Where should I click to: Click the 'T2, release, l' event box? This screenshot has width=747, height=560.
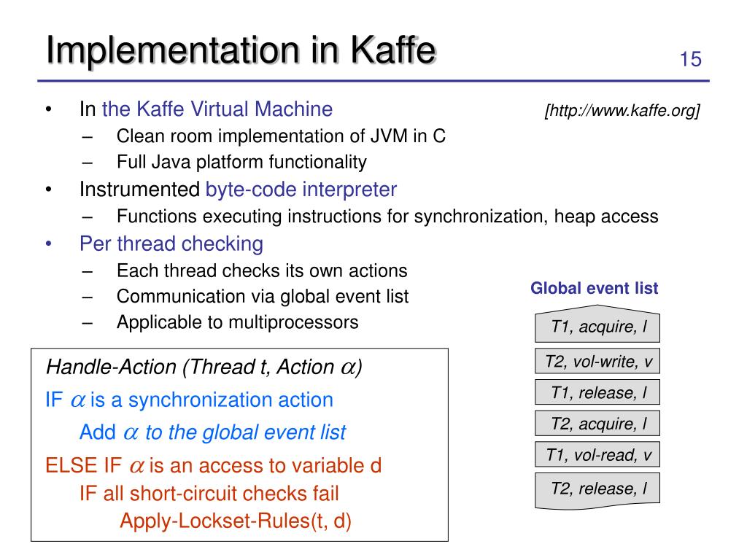tap(597, 489)
